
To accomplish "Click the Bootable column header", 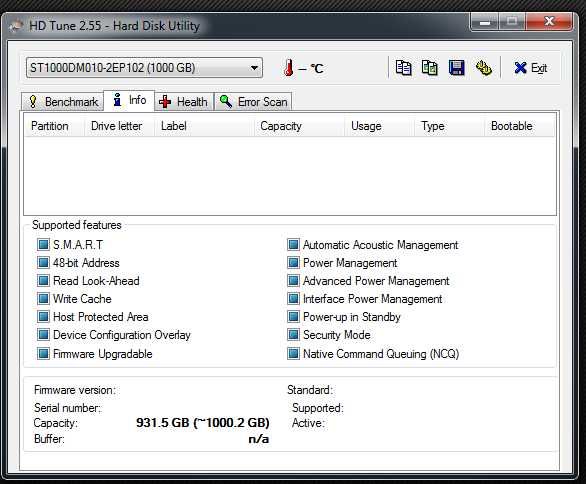I will click(519, 126).
